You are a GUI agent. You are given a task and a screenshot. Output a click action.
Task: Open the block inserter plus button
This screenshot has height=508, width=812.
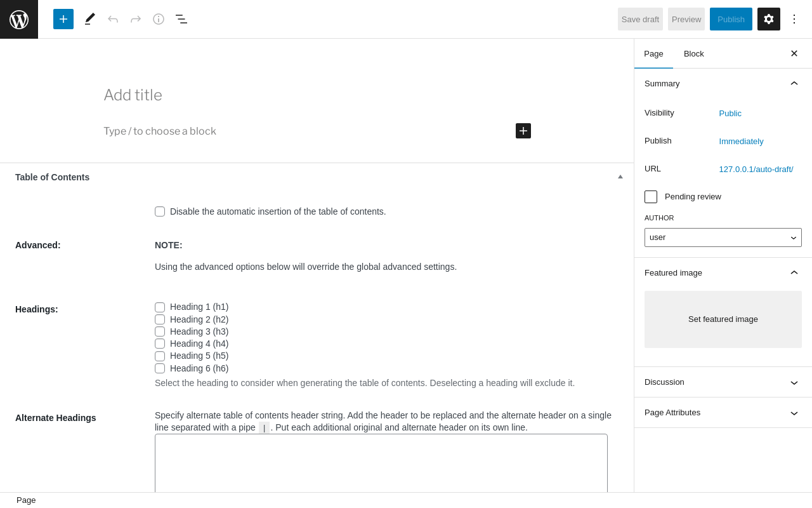(63, 19)
